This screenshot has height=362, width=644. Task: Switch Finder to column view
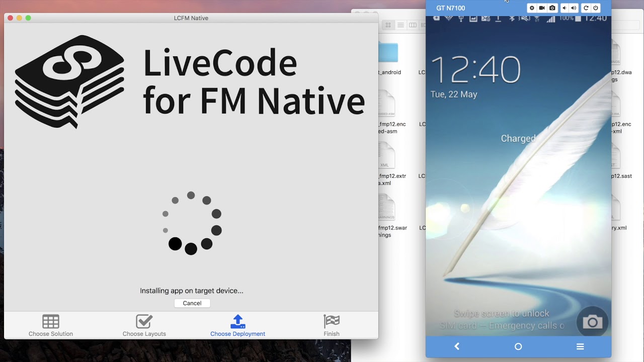413,25
